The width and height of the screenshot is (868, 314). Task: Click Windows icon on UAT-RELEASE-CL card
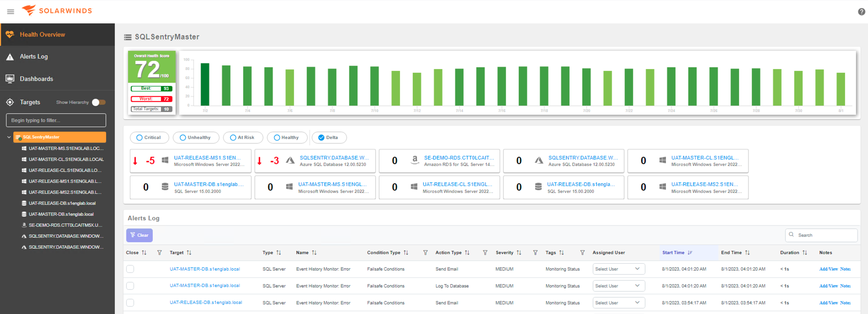click(x=414, y=187)
